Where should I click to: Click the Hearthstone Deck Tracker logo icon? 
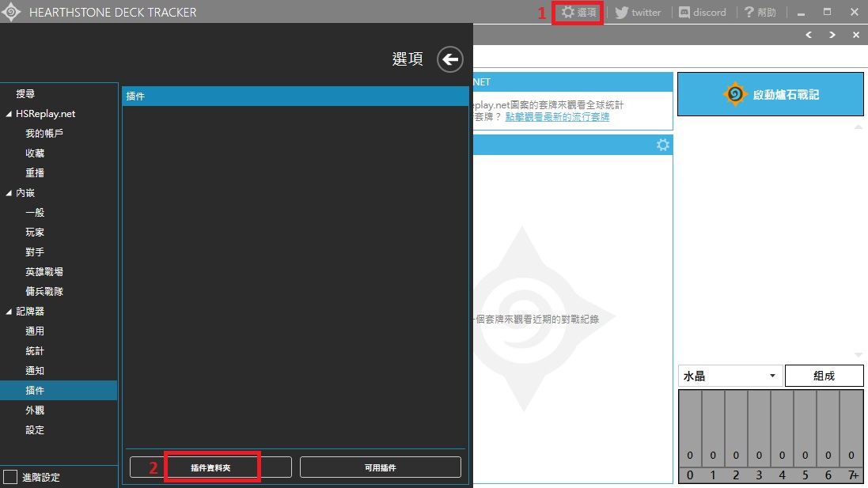pos(11,11)
